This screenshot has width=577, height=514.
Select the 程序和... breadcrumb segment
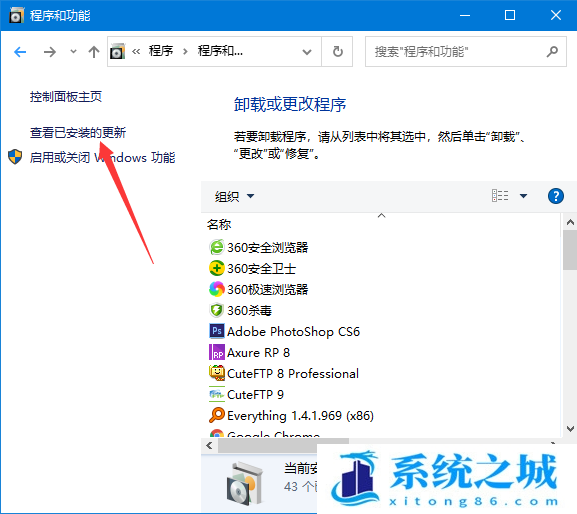[x=220, y=51]
